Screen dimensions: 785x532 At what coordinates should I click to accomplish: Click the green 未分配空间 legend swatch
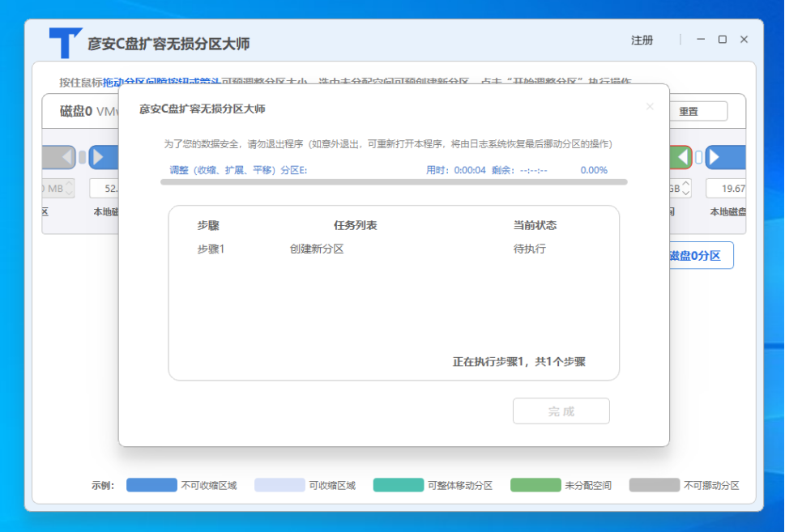(x=535, y=485)
